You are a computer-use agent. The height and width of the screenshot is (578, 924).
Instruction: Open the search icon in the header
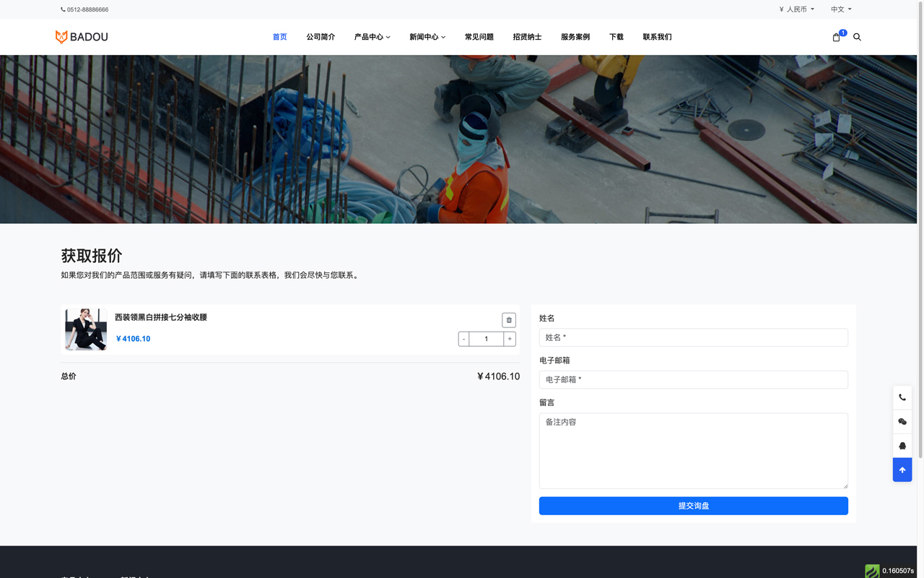click(857, 37)
